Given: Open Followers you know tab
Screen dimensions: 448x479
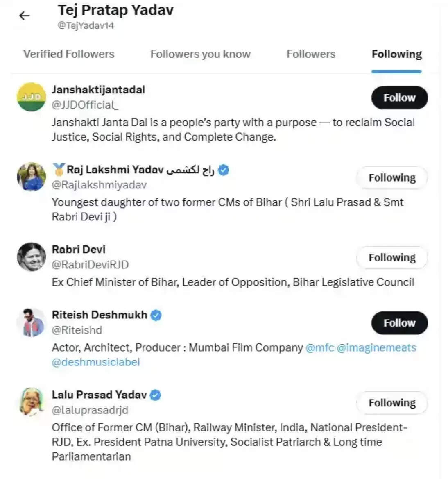Looking at the screenshot, I should 200,54.
